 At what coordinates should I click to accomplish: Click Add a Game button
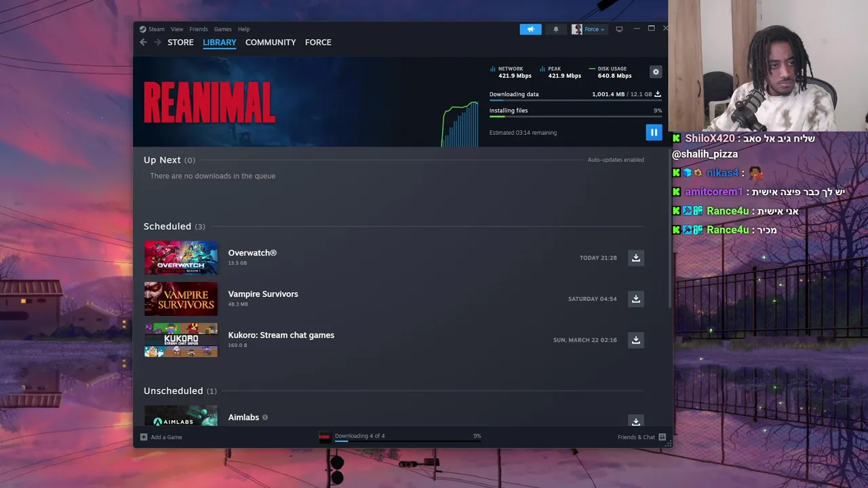[x=161, y=437]
